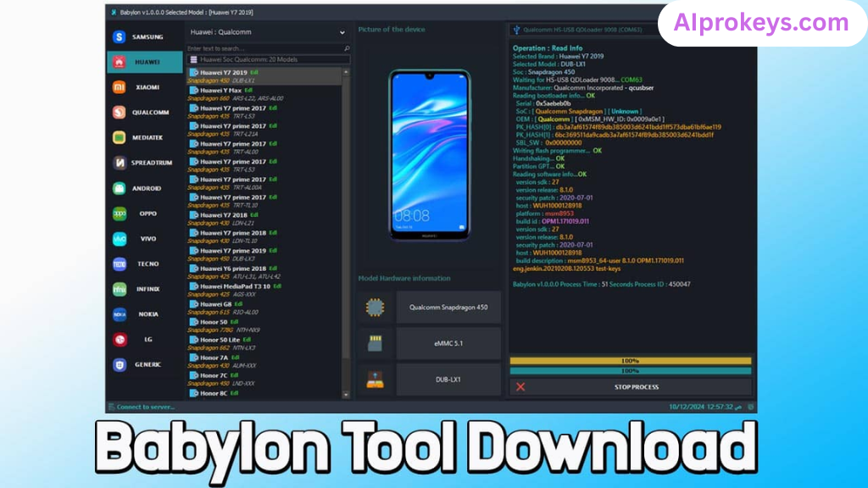Select Honor 7C model
This screenshot has width=868, height=488.
(264, 379)
